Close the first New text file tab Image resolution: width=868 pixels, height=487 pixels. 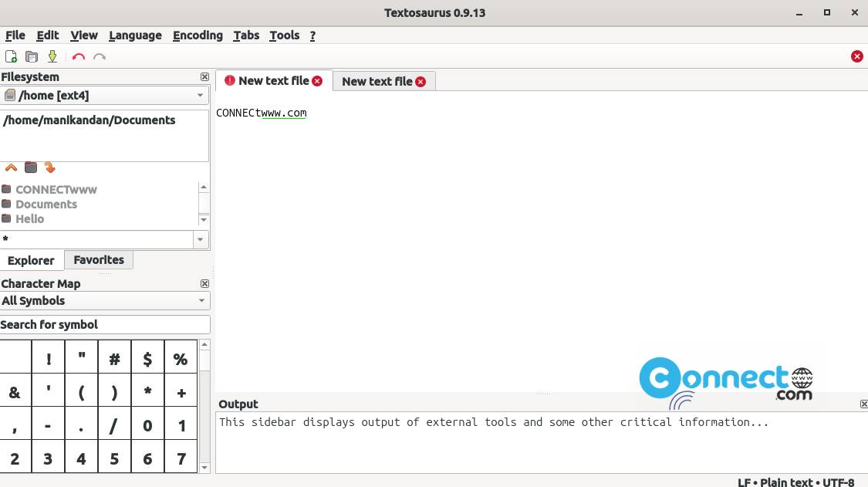click(x=317, y=81)
